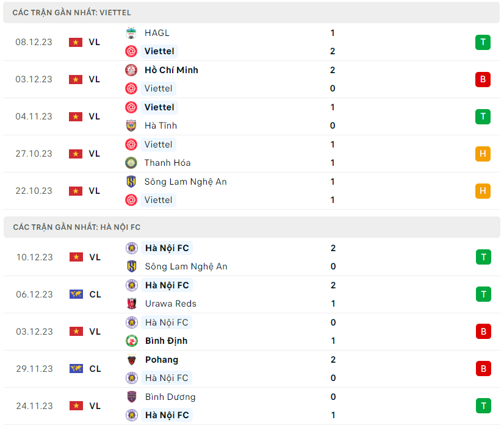504x431 pixels.
Task: Open the Sông Lam Nghệ An team on 22.10.23
Action: pos(185,182)
